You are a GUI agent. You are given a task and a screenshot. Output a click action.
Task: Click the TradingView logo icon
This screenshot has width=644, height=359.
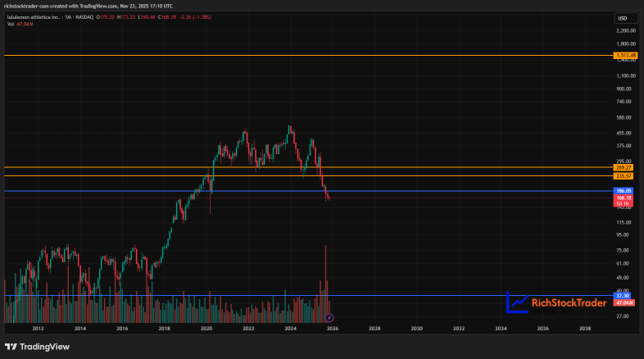point(11,347)
